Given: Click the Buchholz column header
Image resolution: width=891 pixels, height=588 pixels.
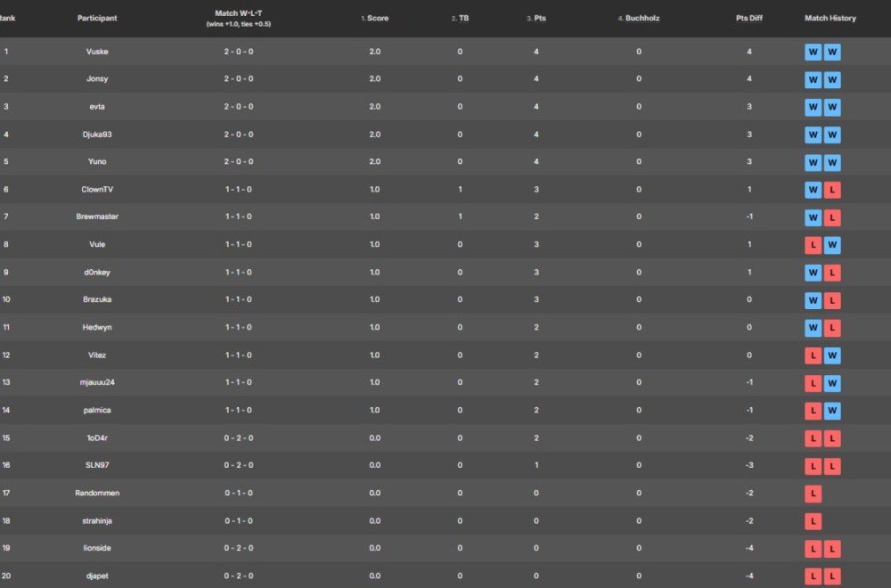Looking at the screenshot, I should click(642, 18).
